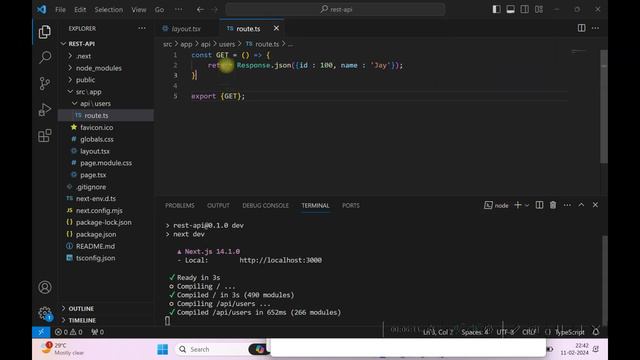Open the Edit menu
This screenshot has width=640, height=360.
80,9
